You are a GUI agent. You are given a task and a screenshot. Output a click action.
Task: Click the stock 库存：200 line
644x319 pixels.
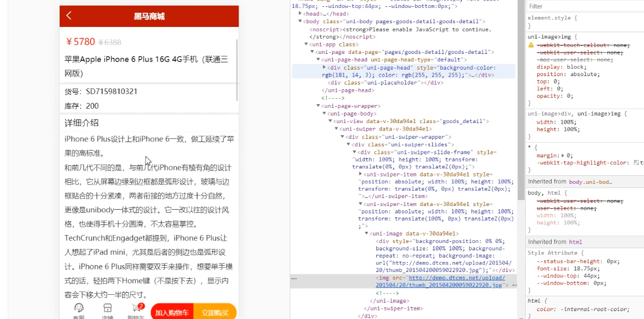click(x=81, y=106)
